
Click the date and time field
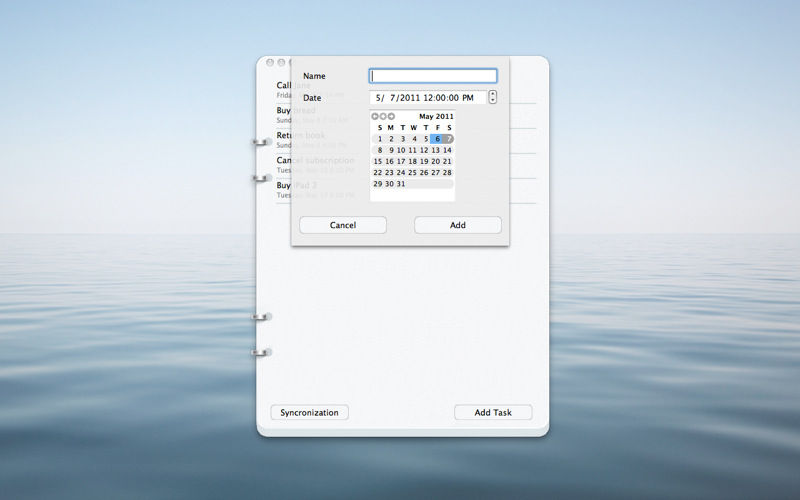428,97
